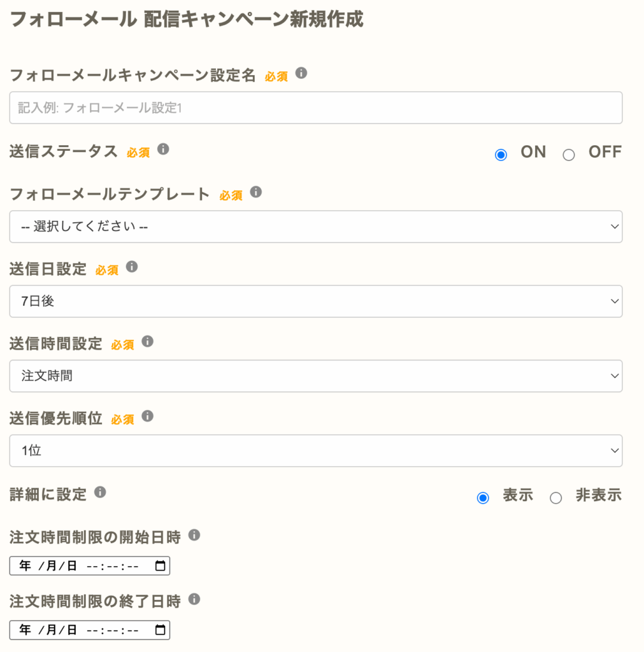Open the 送信日設定 dropdown showing 7日後

(315, 301)
